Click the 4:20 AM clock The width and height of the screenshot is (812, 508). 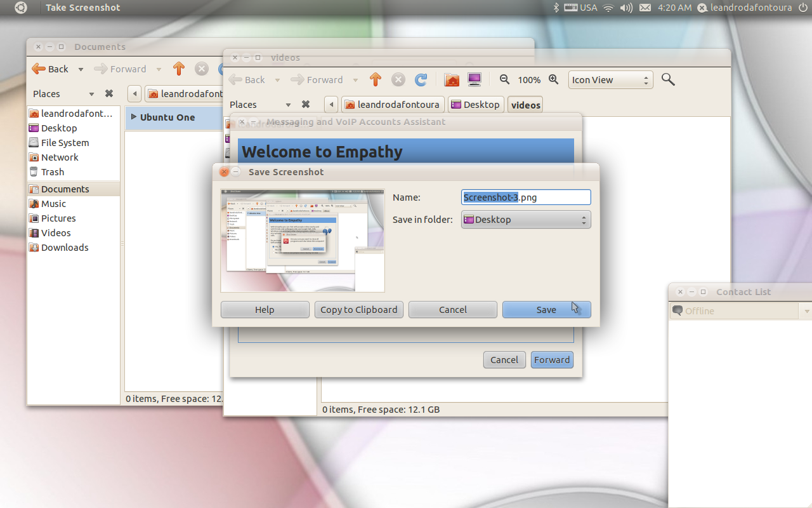coord(675,8)
